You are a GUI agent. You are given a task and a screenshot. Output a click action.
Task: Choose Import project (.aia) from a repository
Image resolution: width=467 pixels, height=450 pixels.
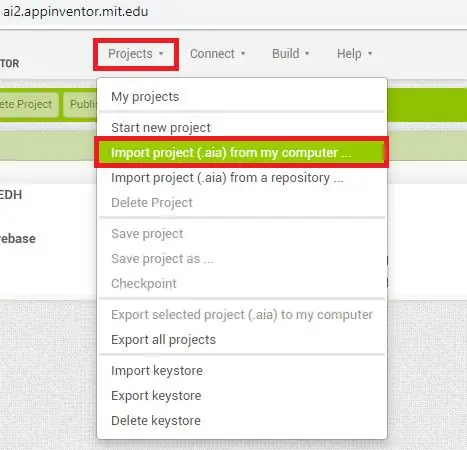click(x=242, y=178)
